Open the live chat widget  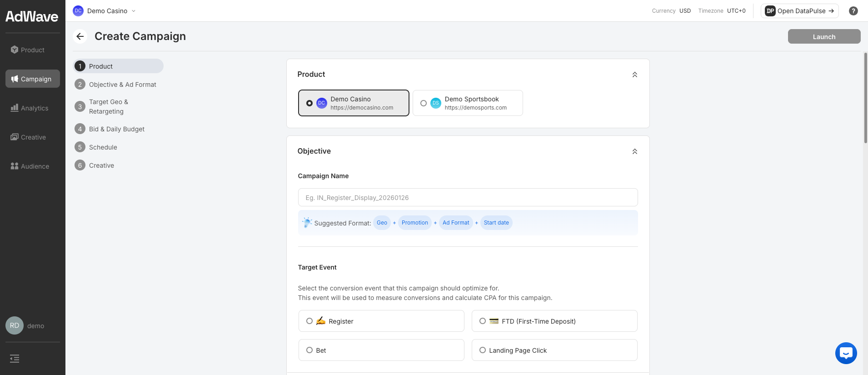[846, 353]
